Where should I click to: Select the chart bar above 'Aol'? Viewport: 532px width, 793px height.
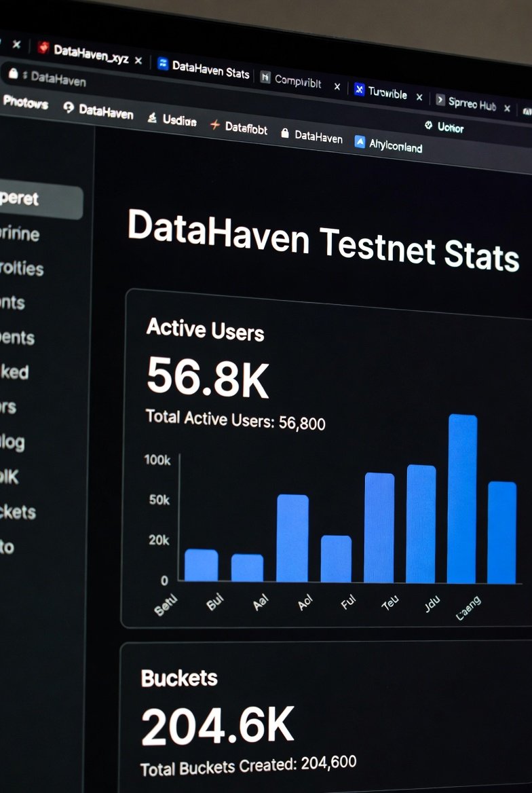point(336,559)
